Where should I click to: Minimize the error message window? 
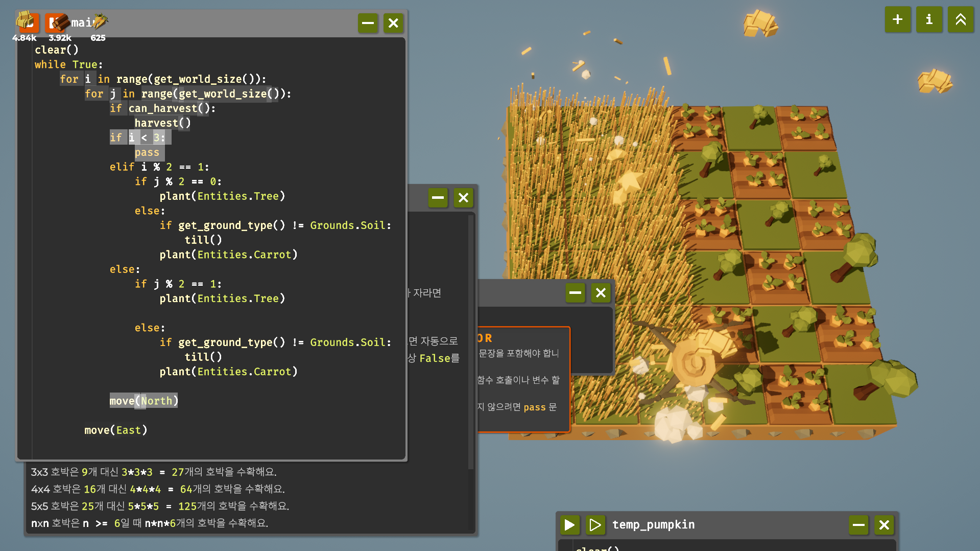pos(575,293)
